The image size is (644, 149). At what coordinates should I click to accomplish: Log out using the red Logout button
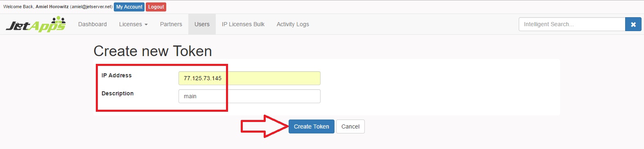pyautogui.click(x=156, y=7)
